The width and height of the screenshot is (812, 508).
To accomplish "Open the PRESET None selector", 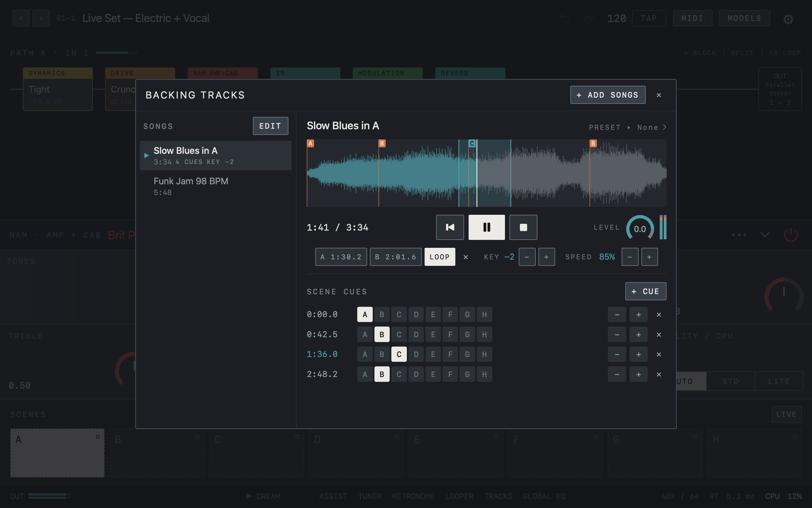I will pos(627,127).
